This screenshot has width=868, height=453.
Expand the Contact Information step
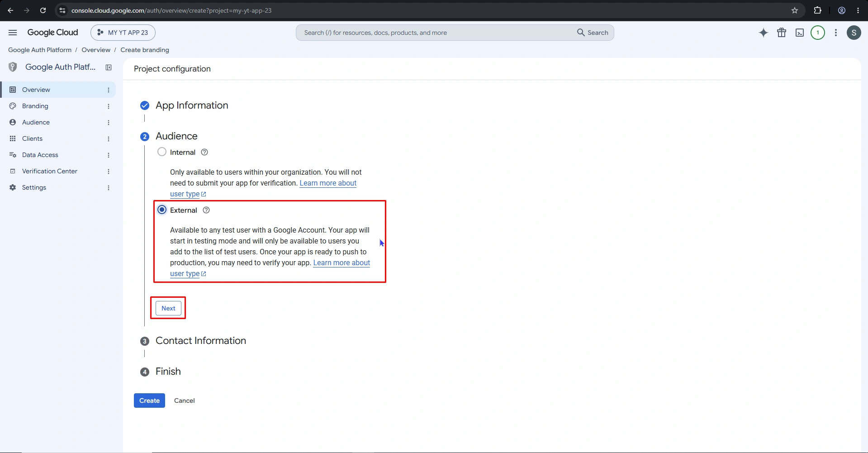201,341
